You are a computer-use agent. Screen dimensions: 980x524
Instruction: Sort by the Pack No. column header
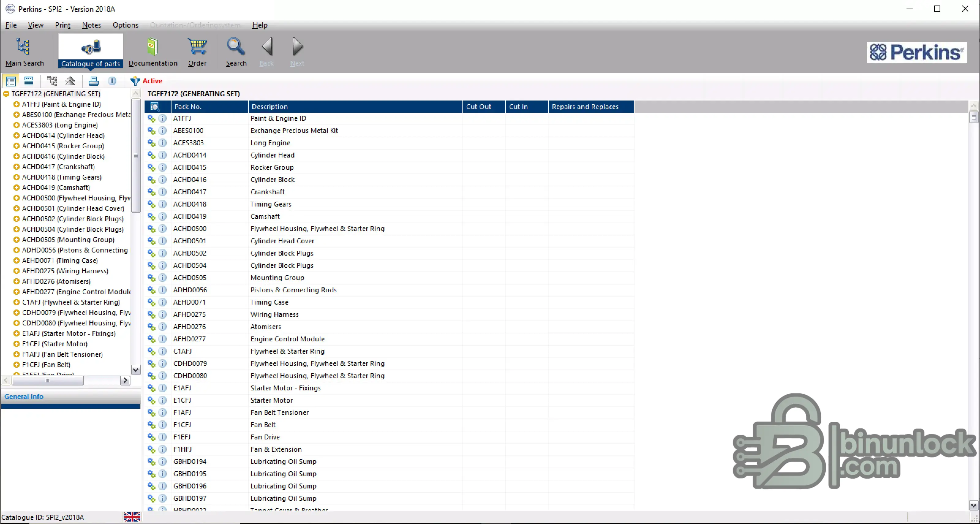point(209,107)
